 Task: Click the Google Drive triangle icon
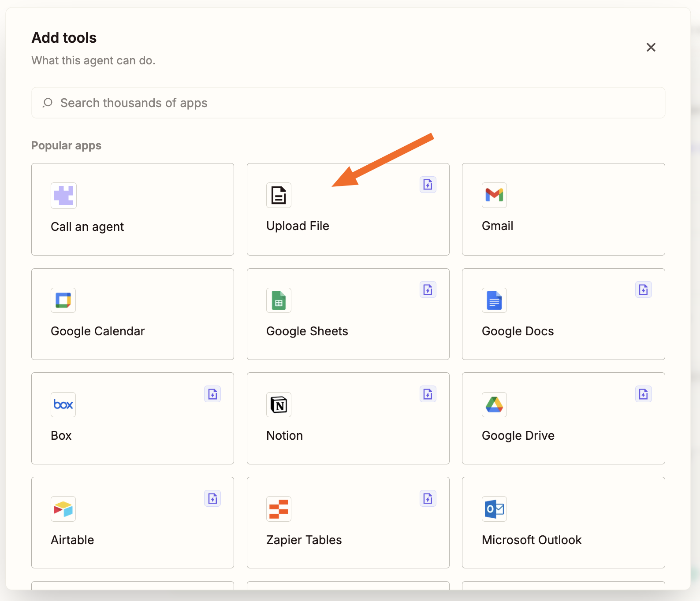pos(494,404)
